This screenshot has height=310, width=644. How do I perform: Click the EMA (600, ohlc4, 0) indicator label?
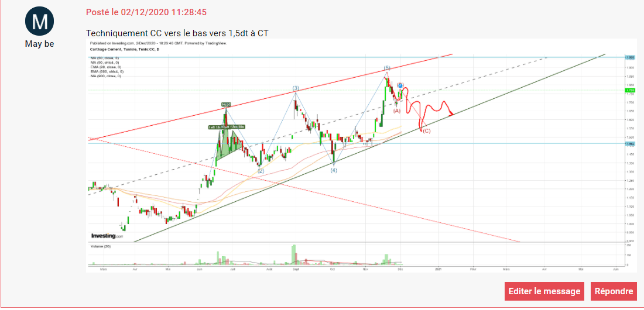pos(108,71)
